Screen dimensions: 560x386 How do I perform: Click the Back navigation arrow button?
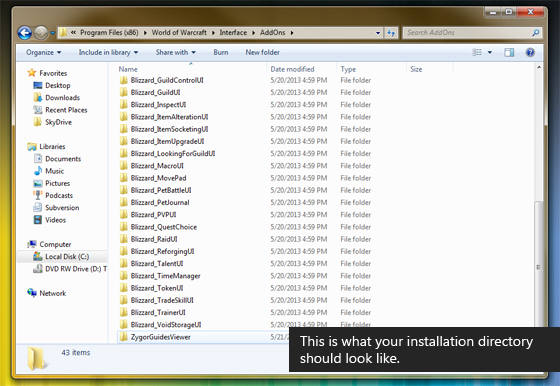[25, 33]
